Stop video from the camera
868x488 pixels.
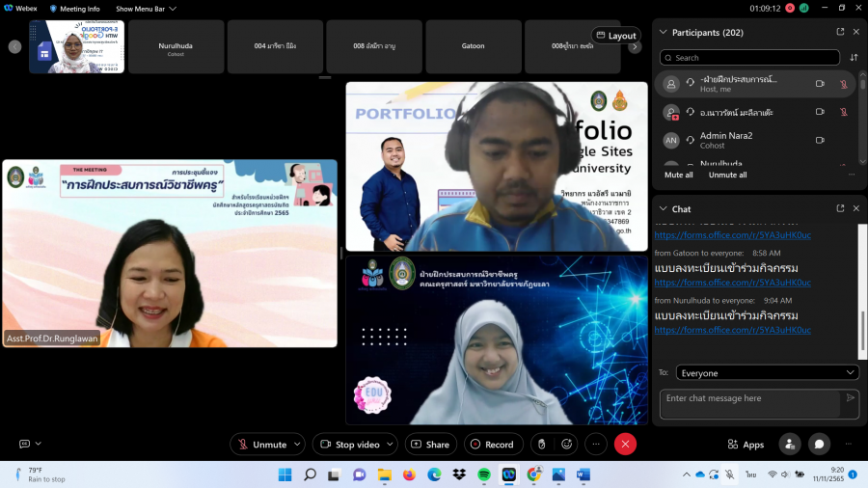click(x=347, y=445)
